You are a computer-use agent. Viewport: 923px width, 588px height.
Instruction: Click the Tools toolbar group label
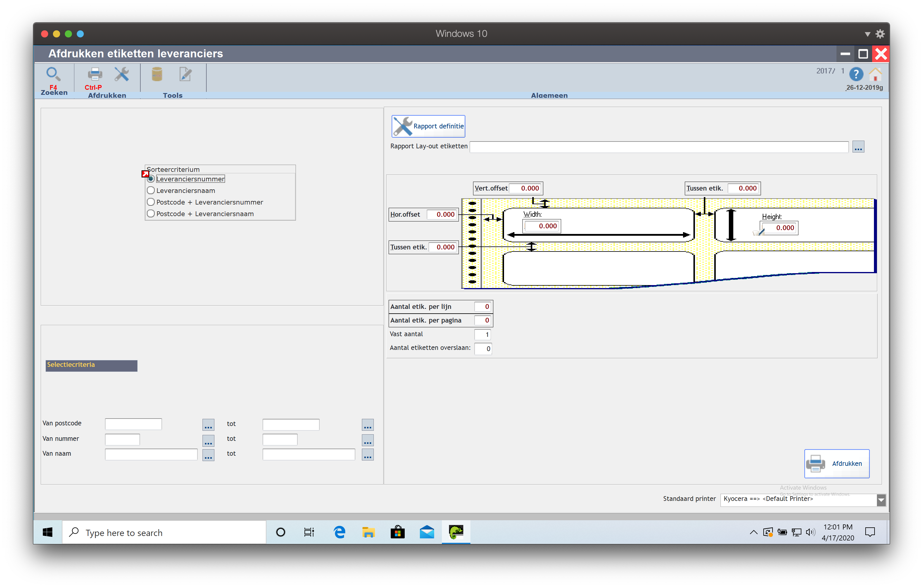coord(172,95)
